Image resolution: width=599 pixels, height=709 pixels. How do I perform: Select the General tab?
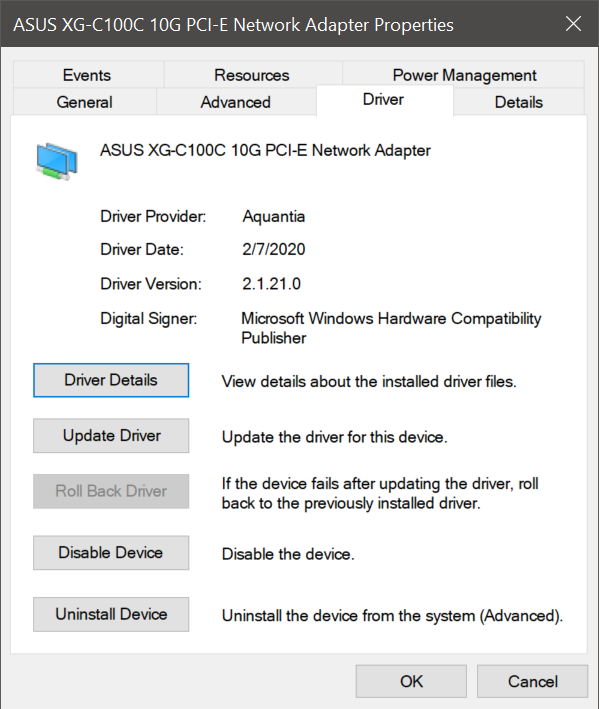pos(85,102)
